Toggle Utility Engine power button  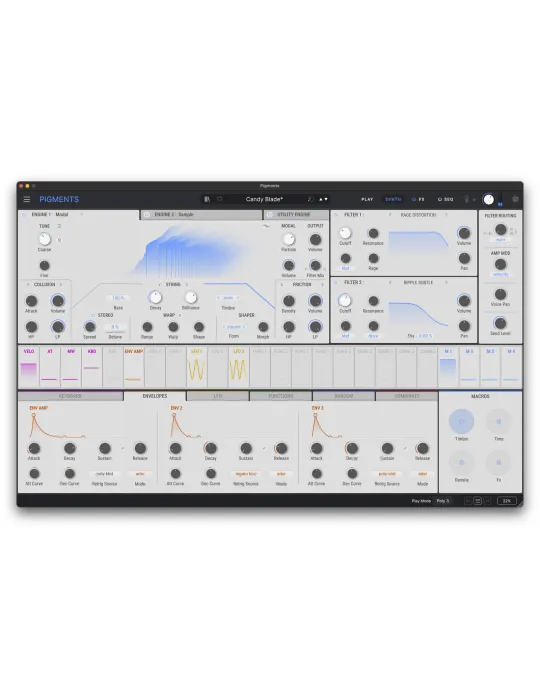coord(270,215)
